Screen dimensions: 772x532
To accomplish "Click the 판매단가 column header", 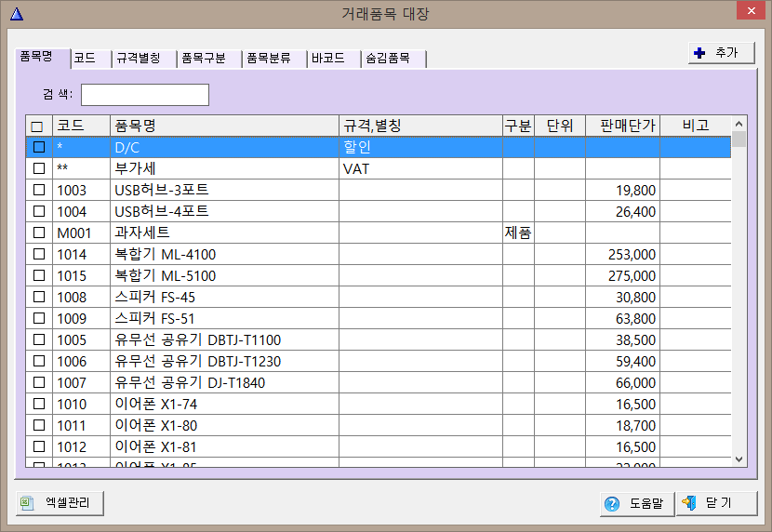I will click(623, 126).
